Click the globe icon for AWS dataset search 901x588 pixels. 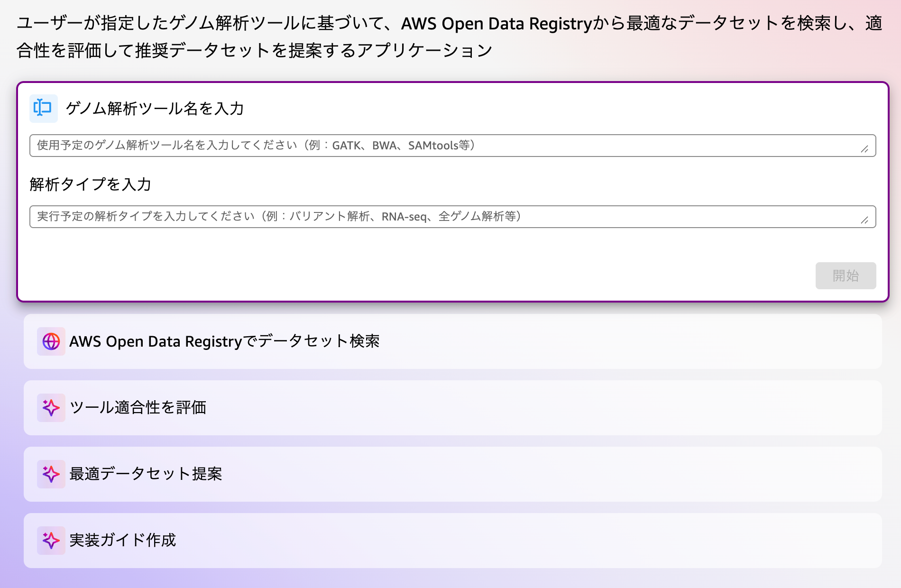pos(51,341)
